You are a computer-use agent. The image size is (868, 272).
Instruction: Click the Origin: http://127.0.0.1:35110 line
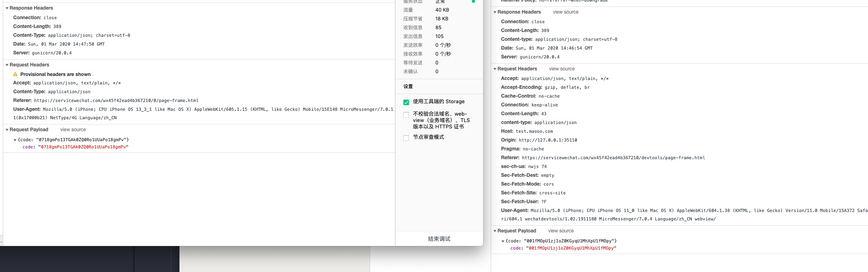[x=539, y=140]
